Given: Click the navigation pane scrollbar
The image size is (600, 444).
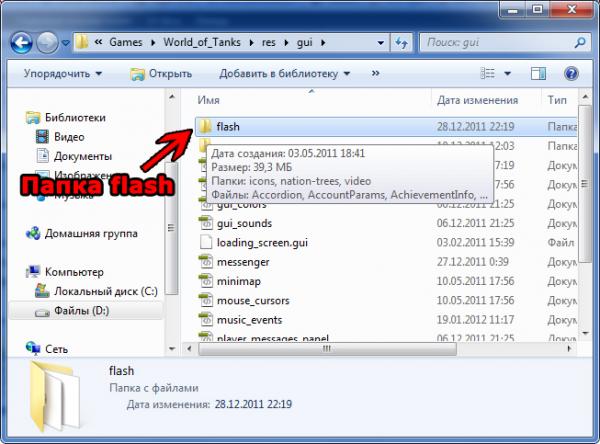Looking at the screenshot, I should coord(172,228).
